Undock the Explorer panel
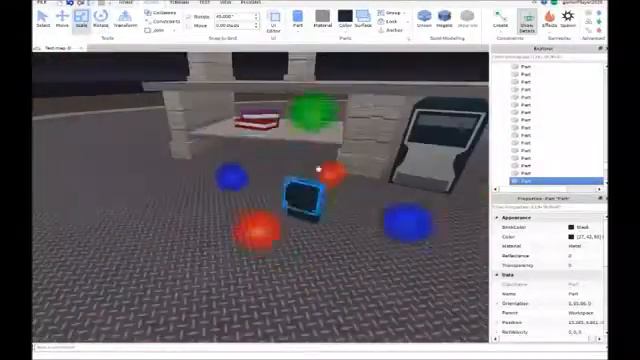 pos(600,49)
